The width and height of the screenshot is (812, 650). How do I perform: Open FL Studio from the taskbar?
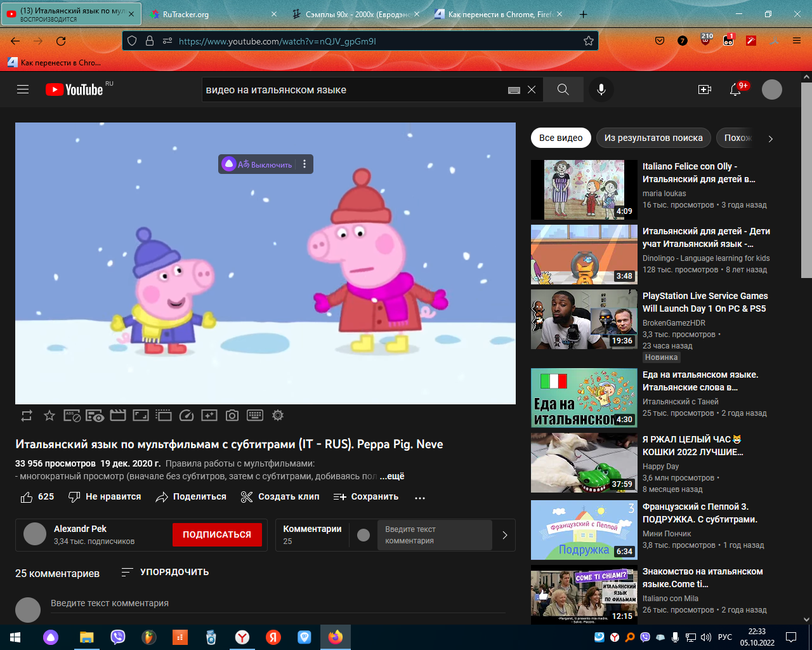(148, 637)
